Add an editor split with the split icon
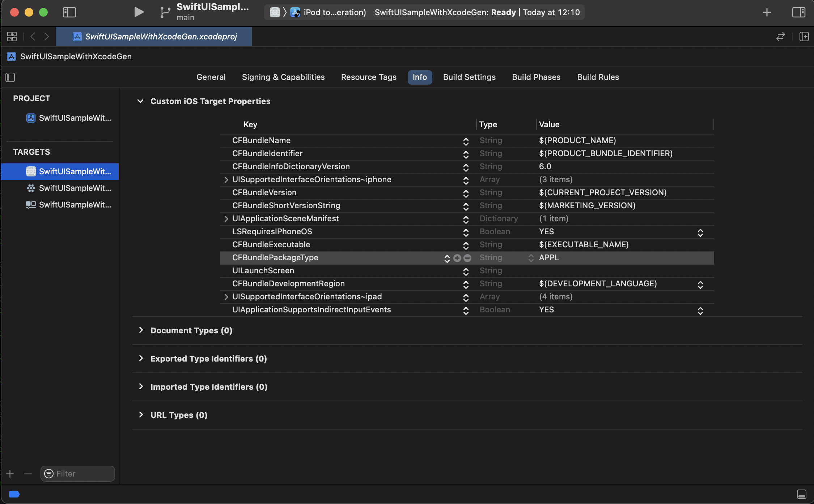Screen dimensions: 814x504 pos(804,37)
